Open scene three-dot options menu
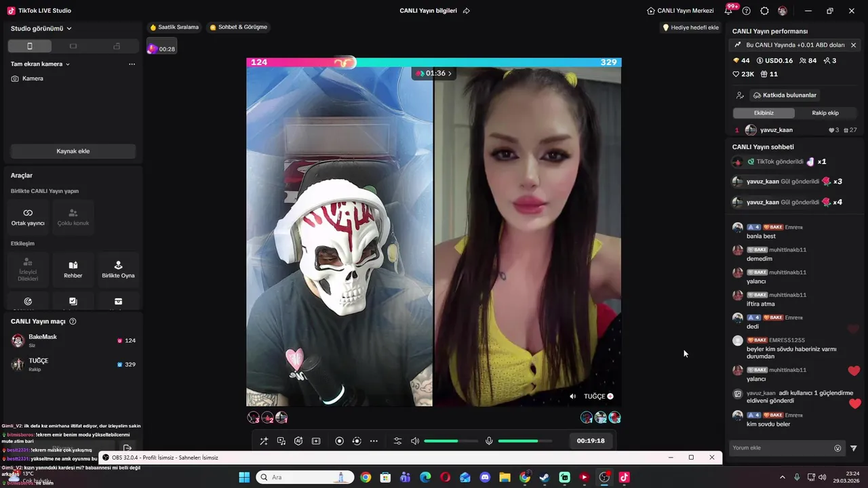 [x=132, y=64]
